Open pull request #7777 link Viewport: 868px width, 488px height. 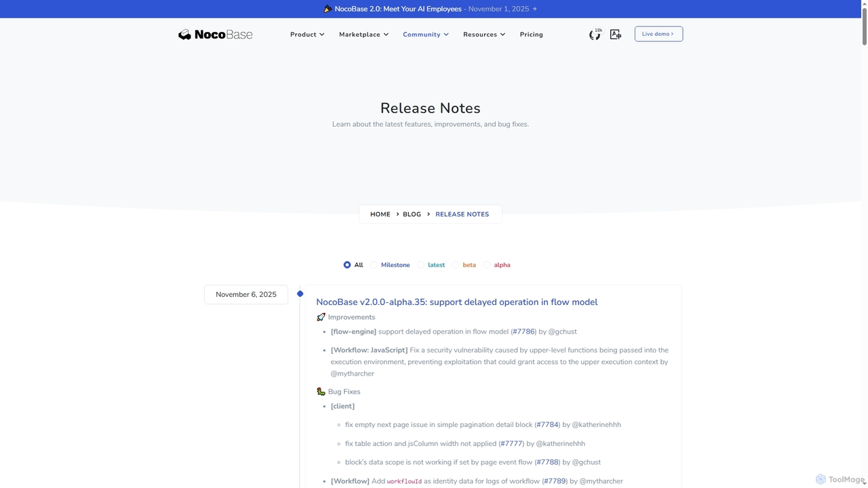click(x=511, y=444)
